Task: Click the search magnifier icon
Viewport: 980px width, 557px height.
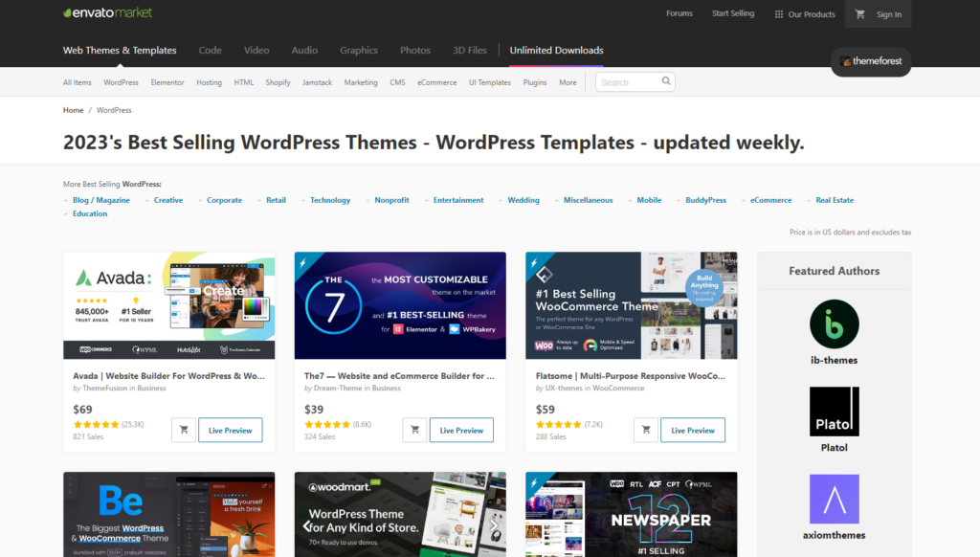Action: pyautogui.click(x=666, y=82)
